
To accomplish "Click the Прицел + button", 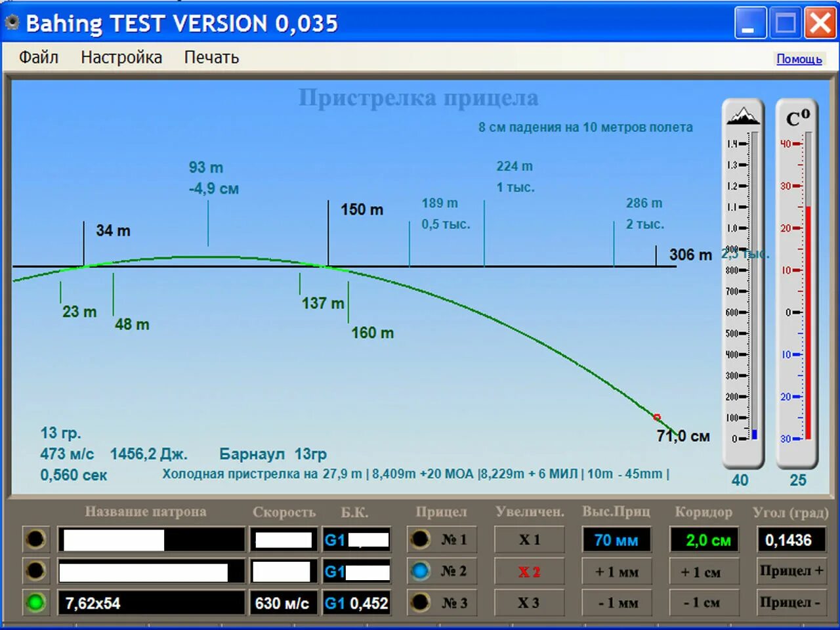I will pyautogui.click(x=791, y=571).
